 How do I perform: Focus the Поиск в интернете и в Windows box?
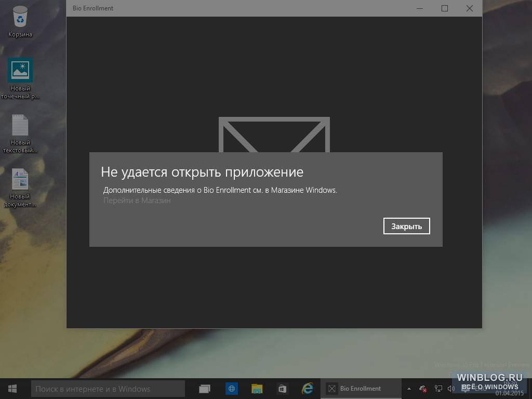(108, 389)
